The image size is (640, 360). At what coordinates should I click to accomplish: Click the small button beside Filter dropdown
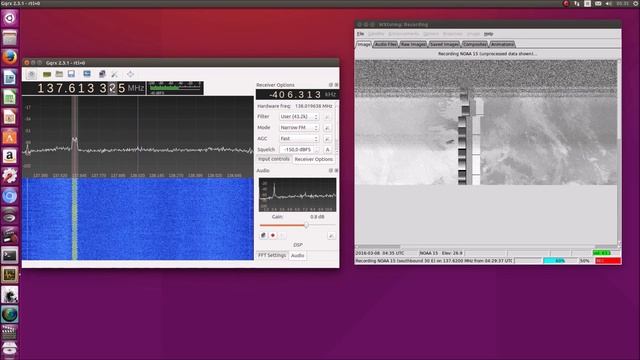click(327, 117)
